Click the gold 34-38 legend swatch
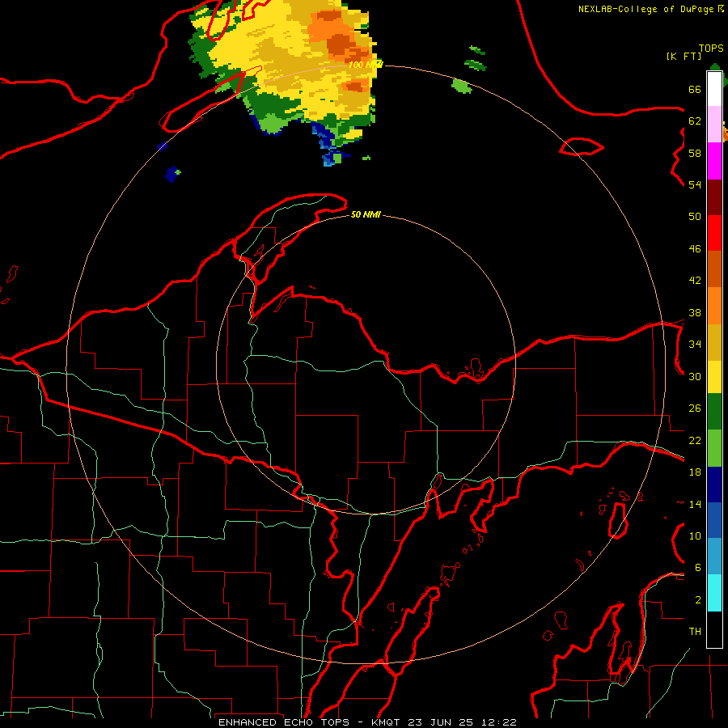 click(x=714, y=342)
